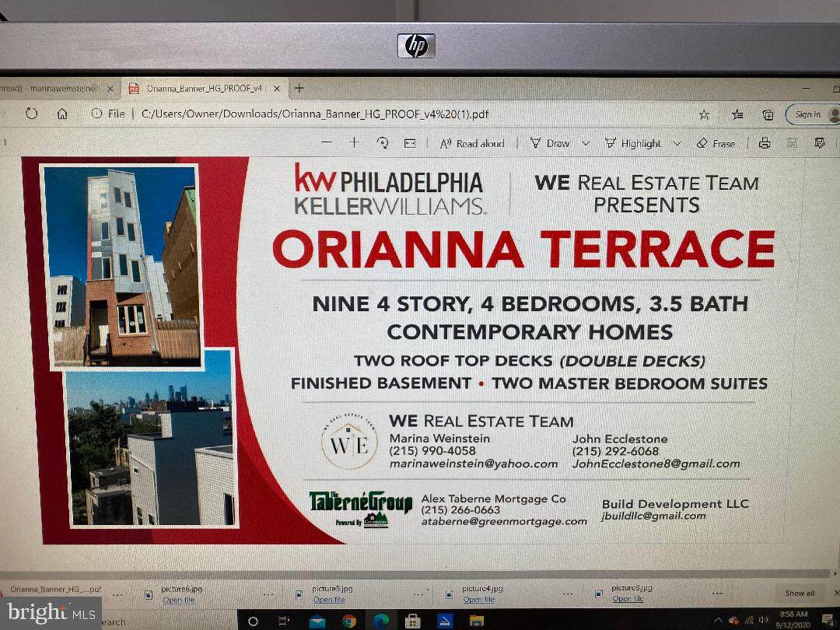Open more options for picture3.jpg download
The height and width of the screenshot is (630, 840).
(x=717, y=593)
